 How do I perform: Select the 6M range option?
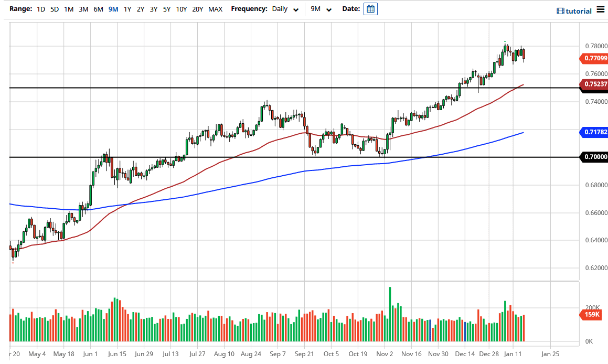[x=98, y=9]
